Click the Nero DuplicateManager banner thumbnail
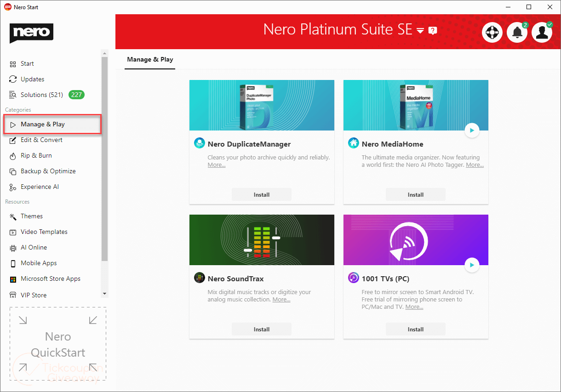 [x=262, y=105]
